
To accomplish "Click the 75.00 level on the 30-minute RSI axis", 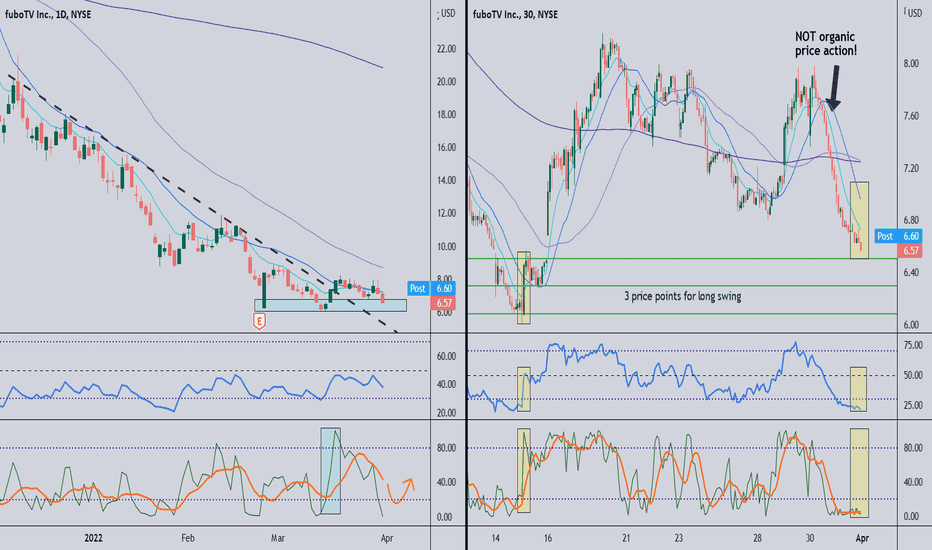I will point(913,345).
